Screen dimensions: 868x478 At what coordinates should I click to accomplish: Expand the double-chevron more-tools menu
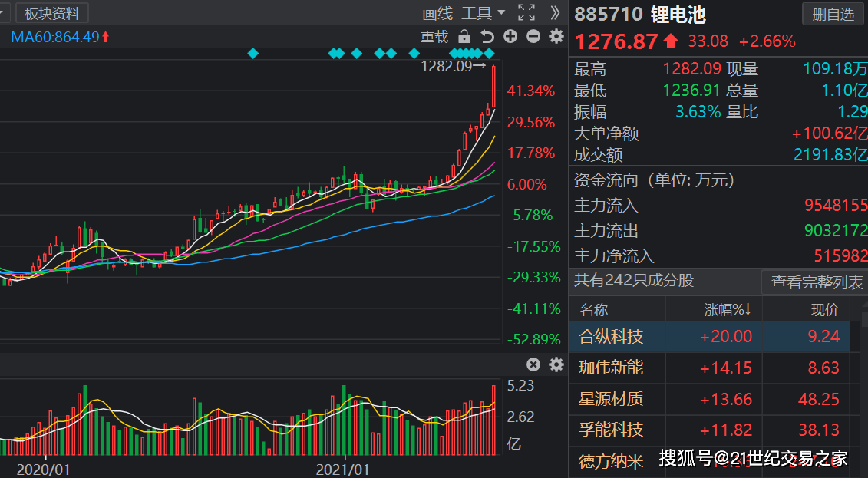click(x=554, y=13)
